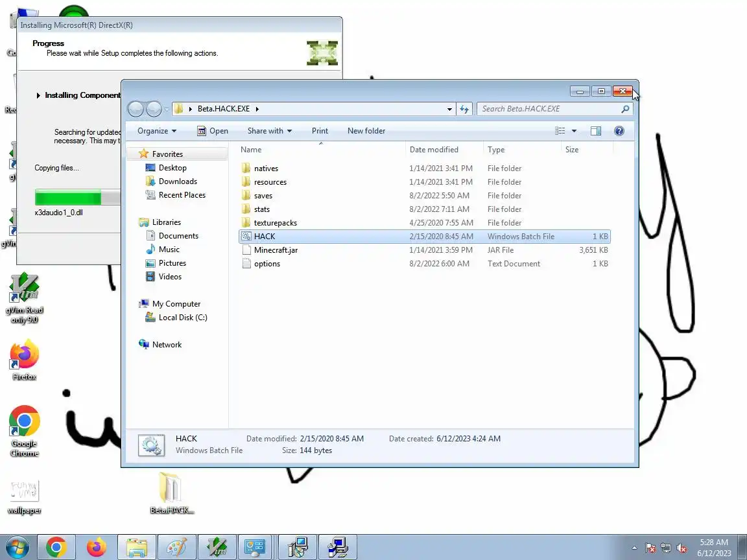Click Windows Explorer taskbar button
This screenshot has width=747, height=560.
pyautogui.click(x=137, y=547)
